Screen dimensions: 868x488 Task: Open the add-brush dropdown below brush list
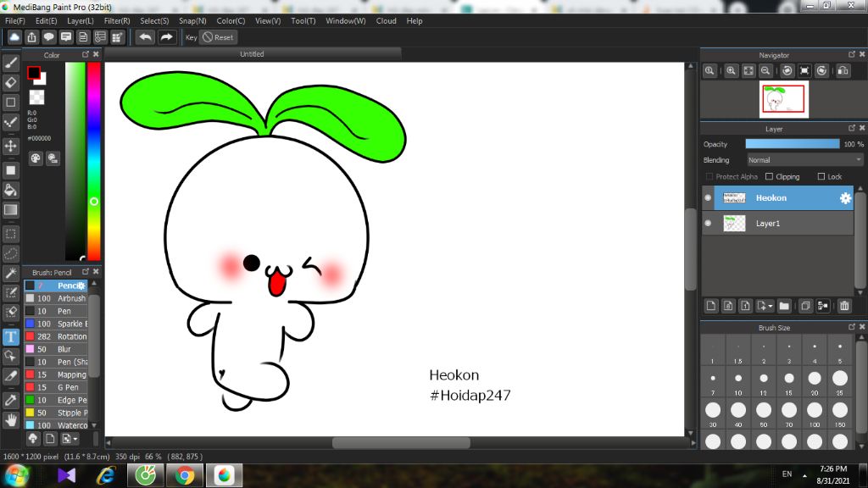click(70, 439)
